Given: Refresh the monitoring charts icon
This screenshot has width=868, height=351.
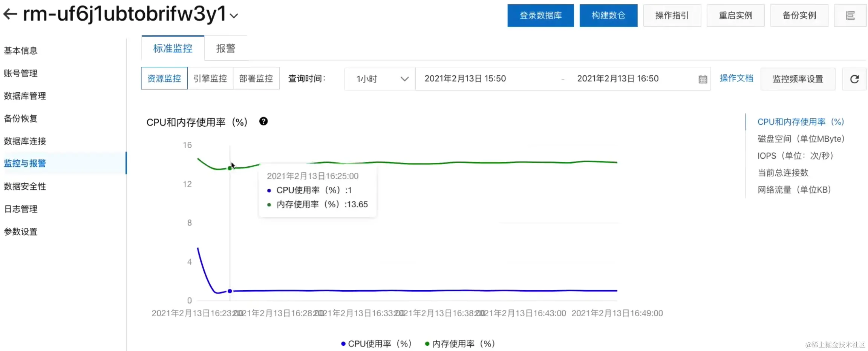Looking at the screenshot, I should click(x=854, y=79).
